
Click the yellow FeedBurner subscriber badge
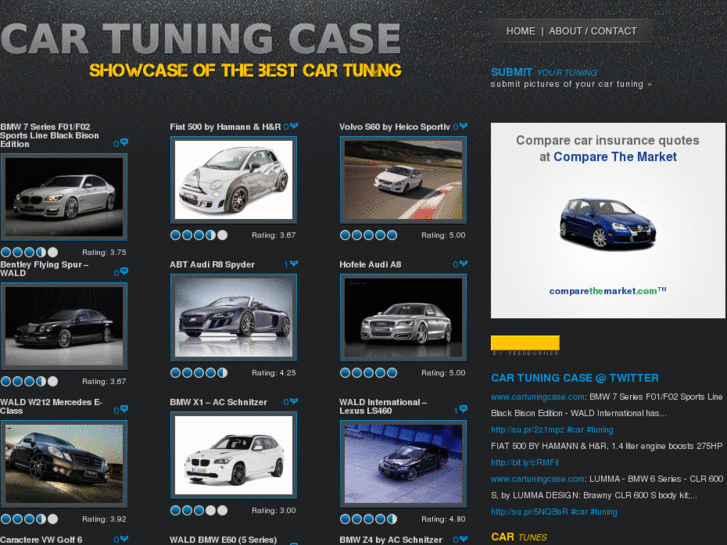[525, 343]
